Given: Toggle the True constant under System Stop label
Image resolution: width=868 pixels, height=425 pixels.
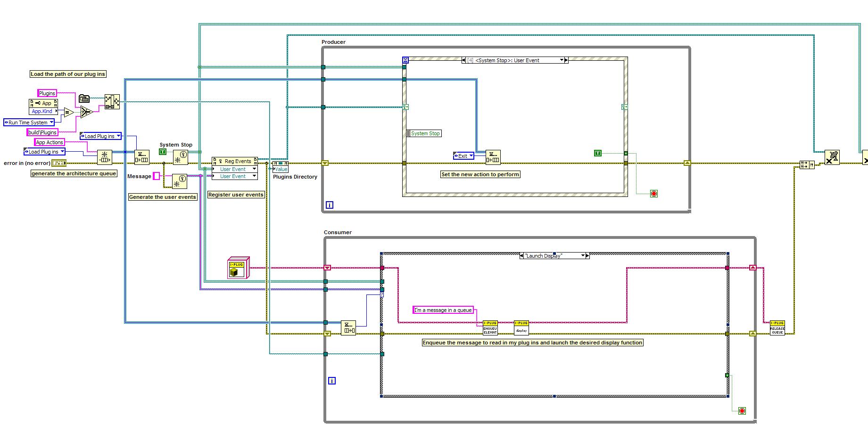Looking at the screenshot, I should pyautogui.click(x=163, y=152).
